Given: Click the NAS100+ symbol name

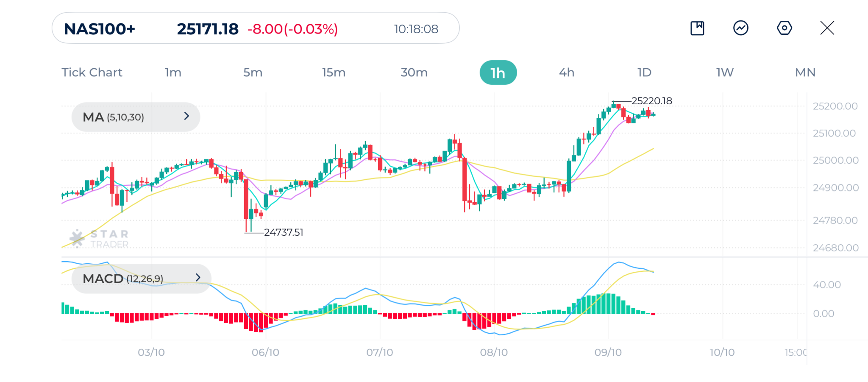Looking at the screenshot, I should 100,29.
